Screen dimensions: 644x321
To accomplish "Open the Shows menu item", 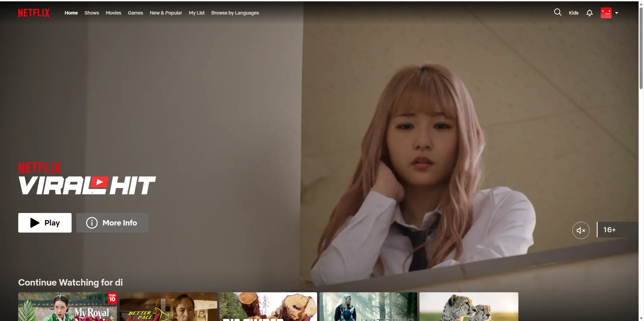I will click(92, 13).
